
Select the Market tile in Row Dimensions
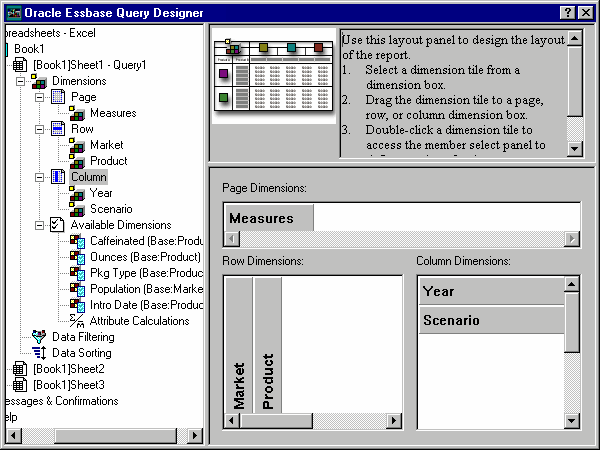point(239,345)
